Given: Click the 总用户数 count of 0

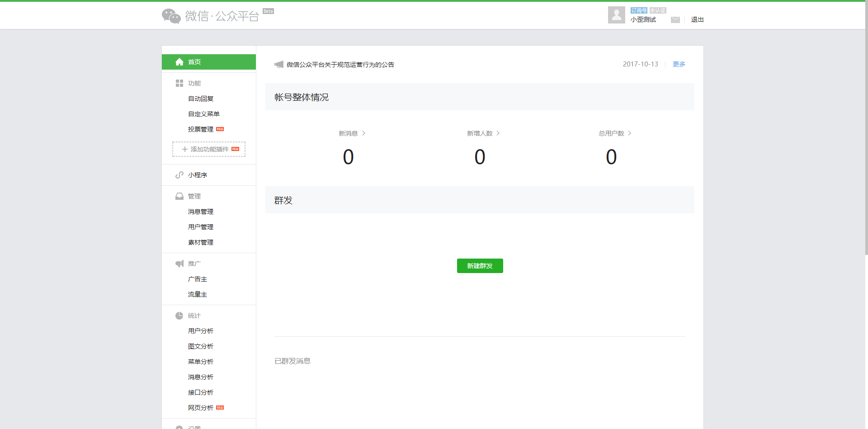Looking at the screenshot, I should coord(611,157).
